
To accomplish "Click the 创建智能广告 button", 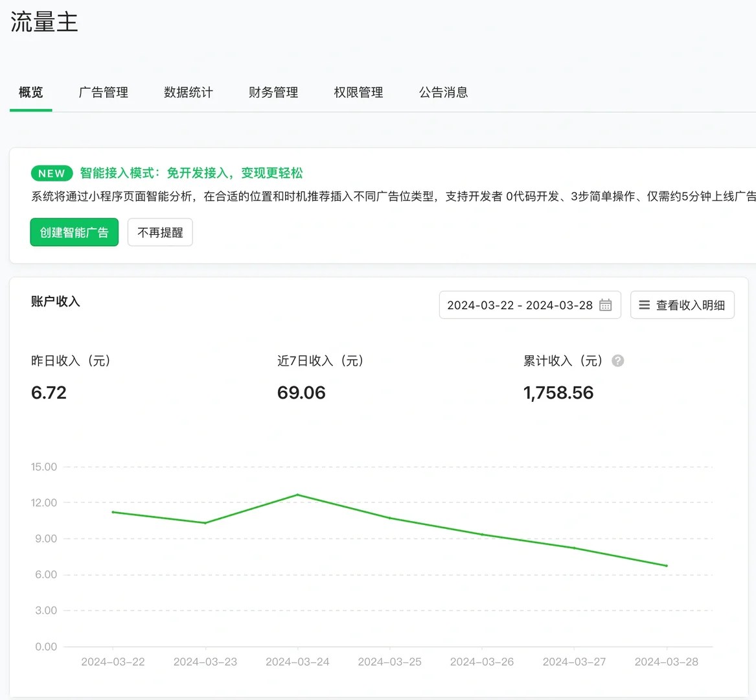I will [74, 232].
